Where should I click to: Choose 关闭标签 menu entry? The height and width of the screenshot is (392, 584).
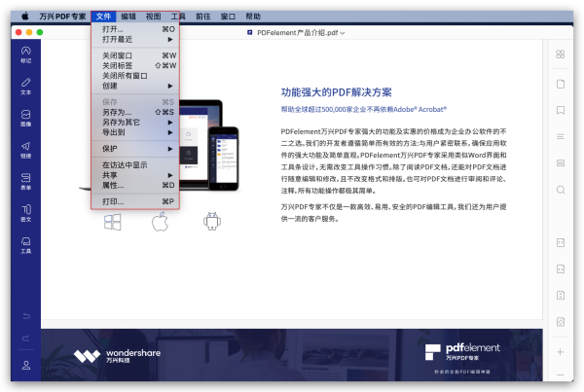pos(135,65)
